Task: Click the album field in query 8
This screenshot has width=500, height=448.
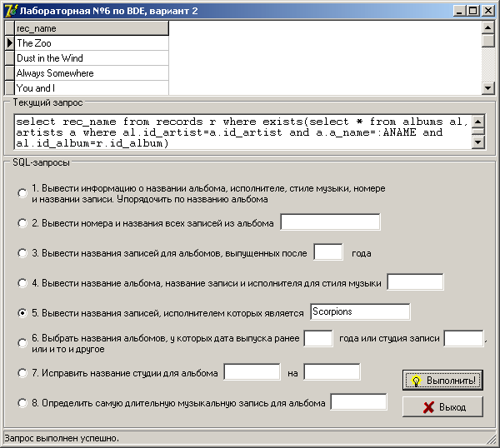Action: pyautogui.click(x=358, y=401)
